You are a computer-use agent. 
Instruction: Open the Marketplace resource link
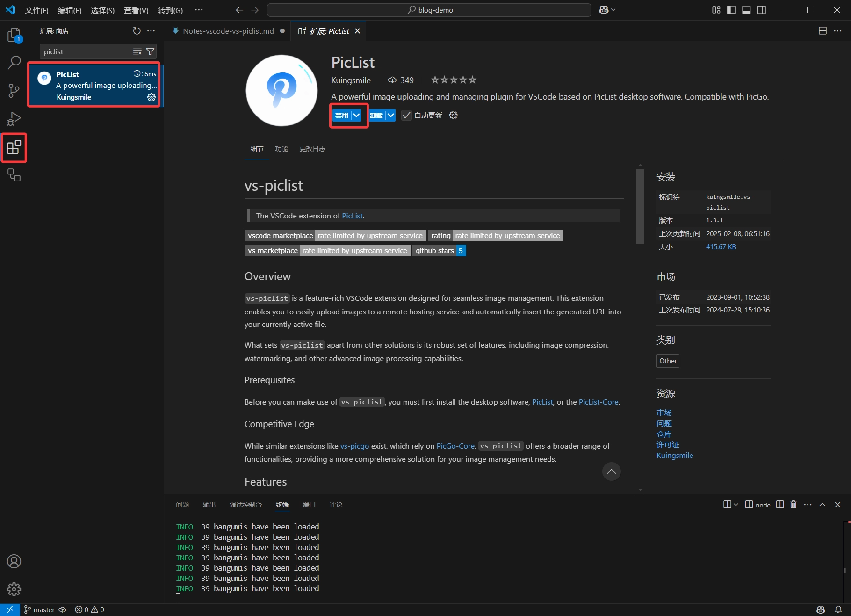(664, 413)
